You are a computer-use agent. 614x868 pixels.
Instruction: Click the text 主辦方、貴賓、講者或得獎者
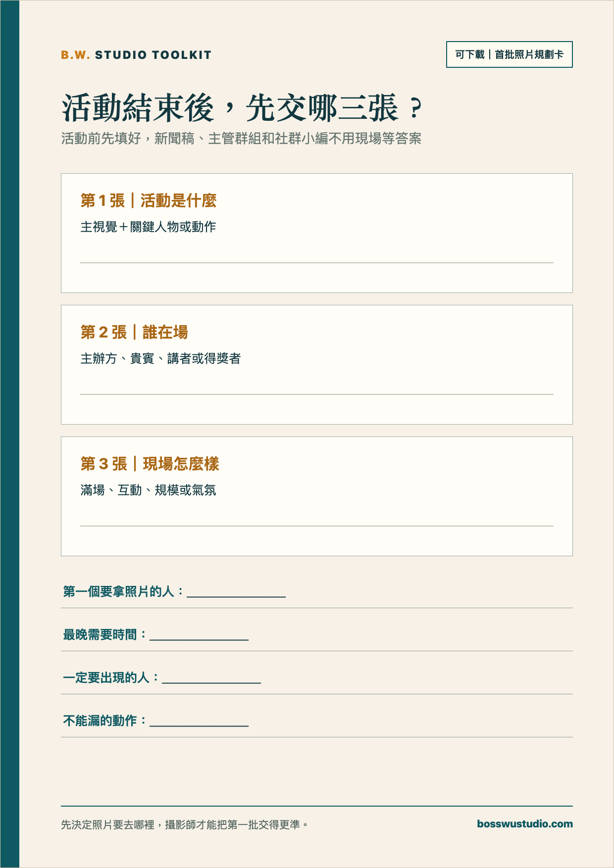click(x=160, y=358)
